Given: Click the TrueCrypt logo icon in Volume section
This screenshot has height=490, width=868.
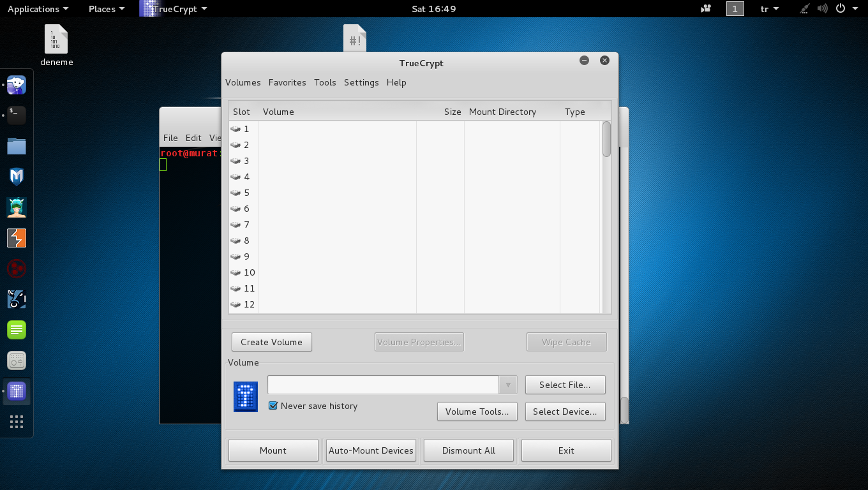Looking at the screenshot, I should point(246,396).
